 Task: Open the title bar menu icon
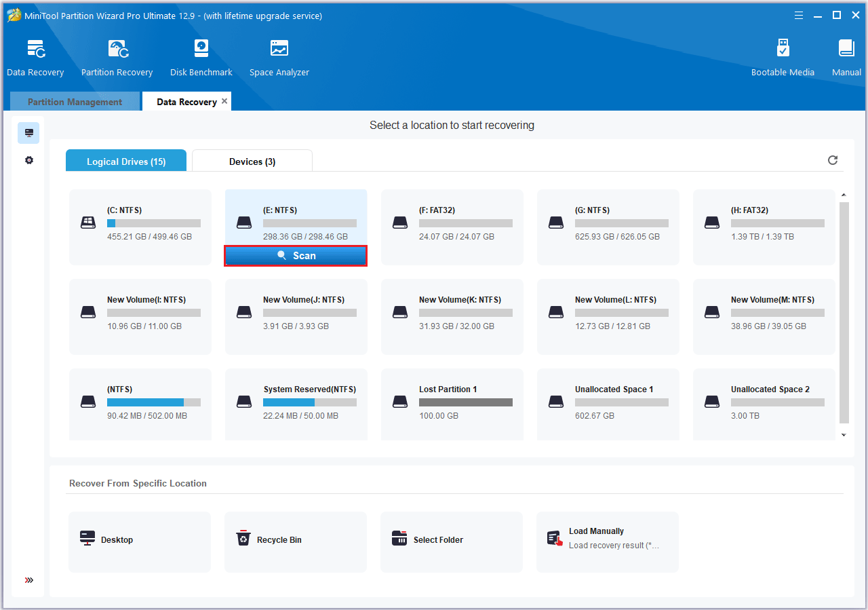(x=799, y=15)
